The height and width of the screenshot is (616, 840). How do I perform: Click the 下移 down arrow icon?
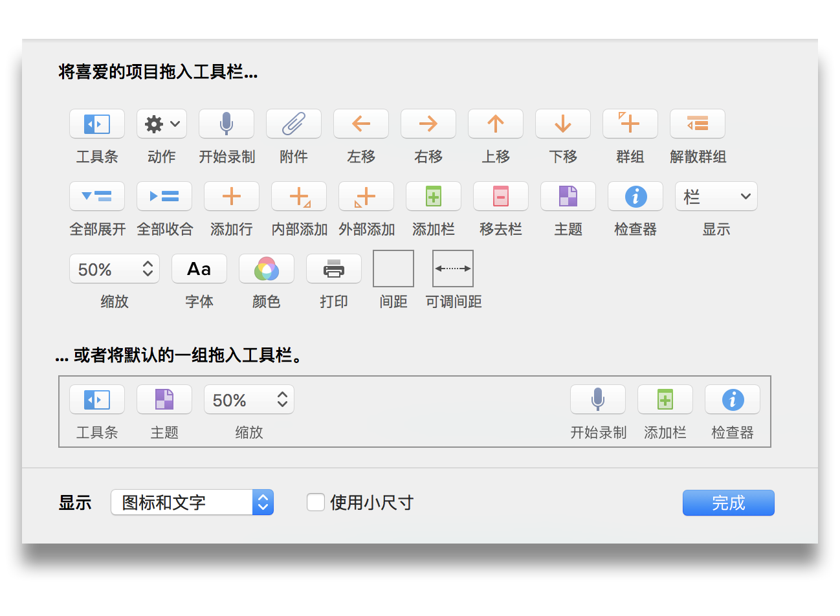click(x=563, y=124)
